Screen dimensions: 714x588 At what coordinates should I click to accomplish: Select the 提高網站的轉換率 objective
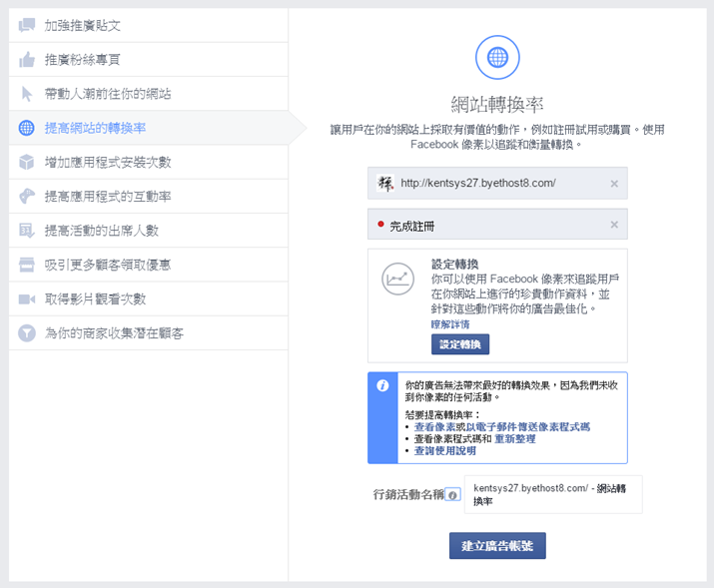pyautogui.click(x=96, y=128)
